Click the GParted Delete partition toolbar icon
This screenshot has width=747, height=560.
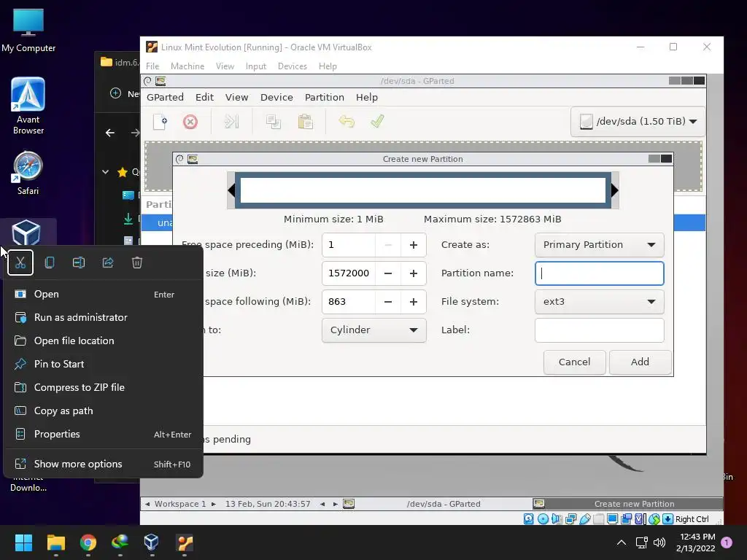(190, 122)
